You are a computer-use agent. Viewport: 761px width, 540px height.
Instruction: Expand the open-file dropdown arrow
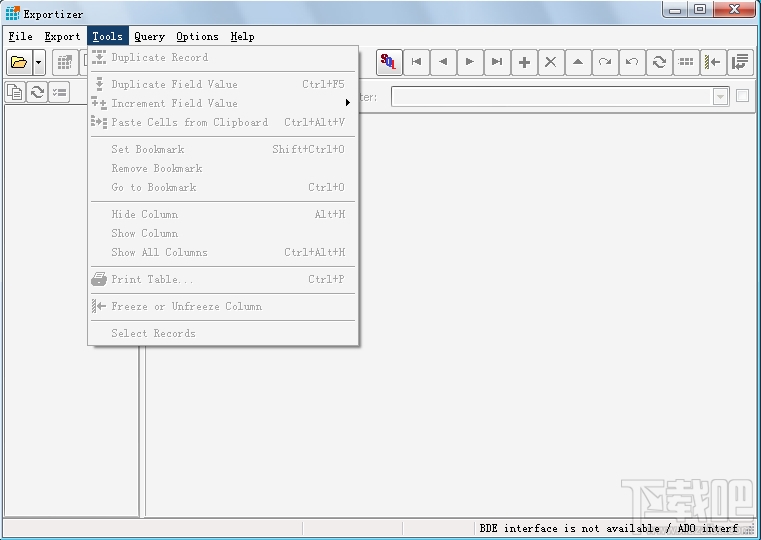point(39,62)
